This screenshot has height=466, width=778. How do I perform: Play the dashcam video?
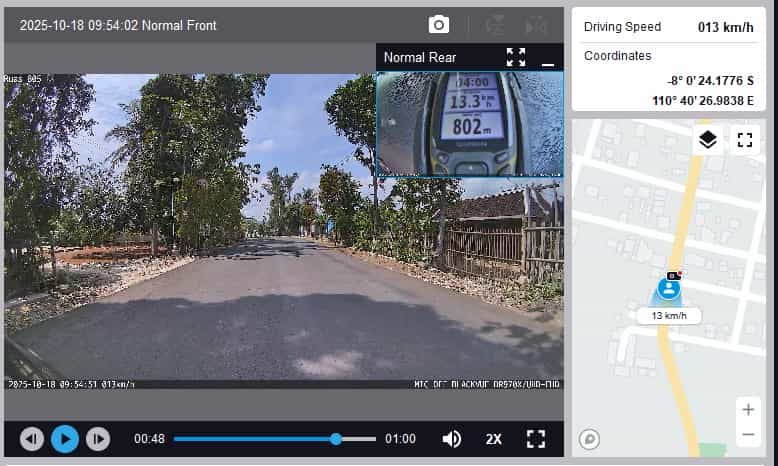[65, 438]
